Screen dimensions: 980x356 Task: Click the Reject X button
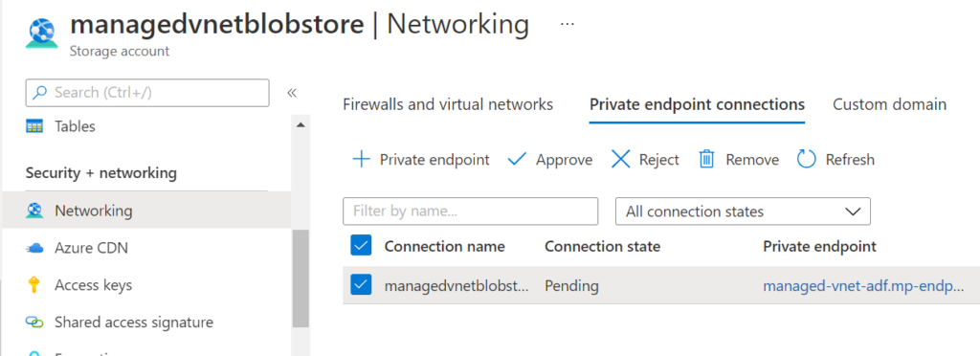pos(644,159)
